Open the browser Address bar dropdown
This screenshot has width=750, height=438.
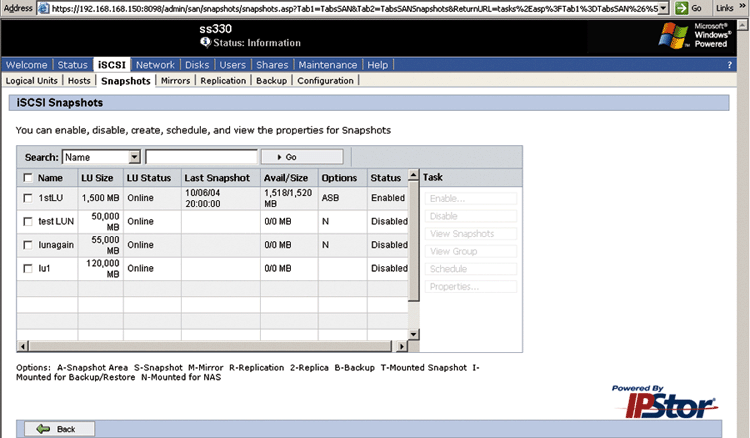[661, 7]
